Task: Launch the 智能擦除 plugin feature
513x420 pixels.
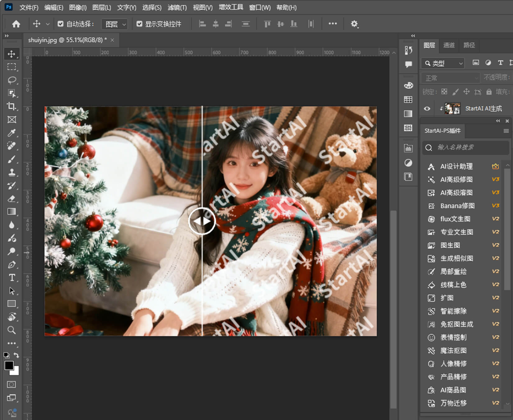Action: [453, 311]
